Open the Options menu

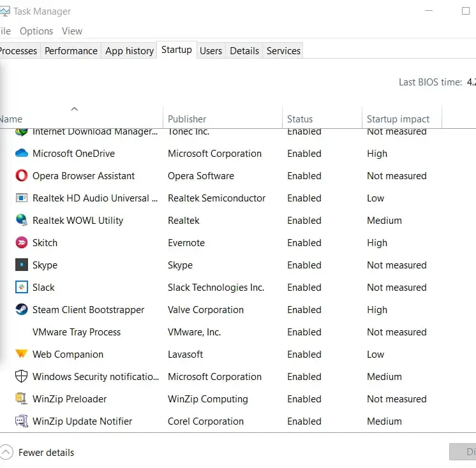[36, 31]
